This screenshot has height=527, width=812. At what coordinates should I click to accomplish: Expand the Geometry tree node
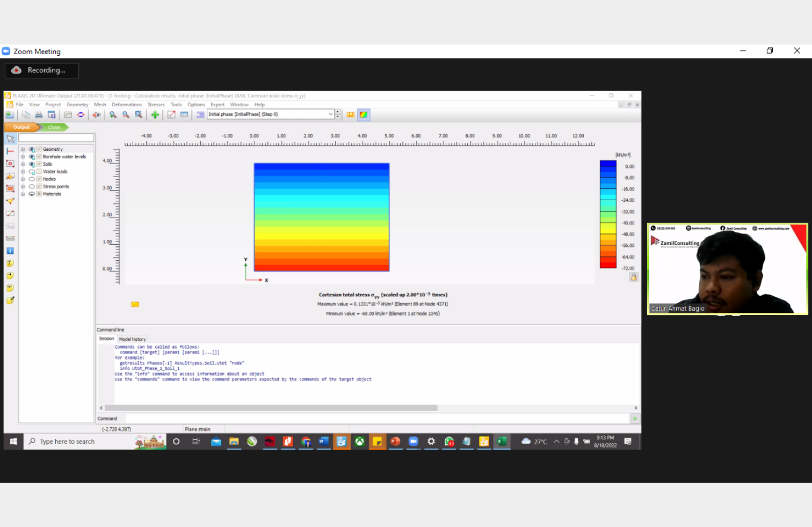click(x=23, y=149)
